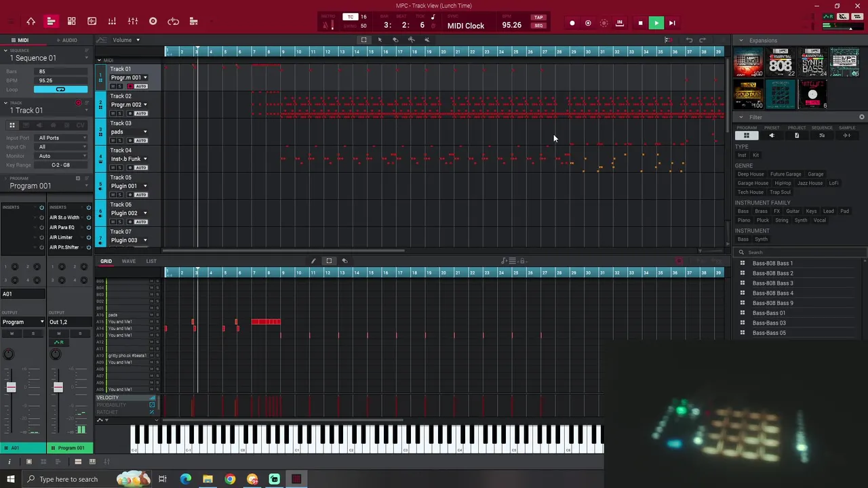Open the Essential 808 expansion thumbnail
The image size is (868, 488).
pyautogui.click(x=781, y=63)
